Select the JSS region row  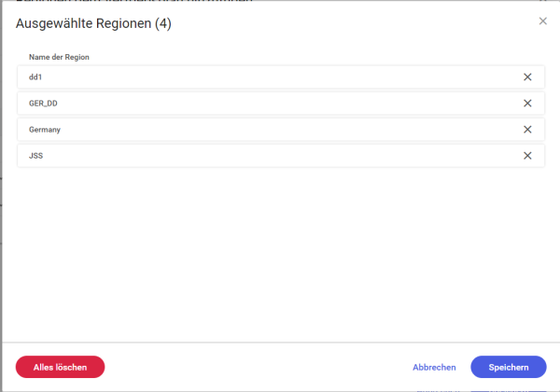(x=281, y=156)
